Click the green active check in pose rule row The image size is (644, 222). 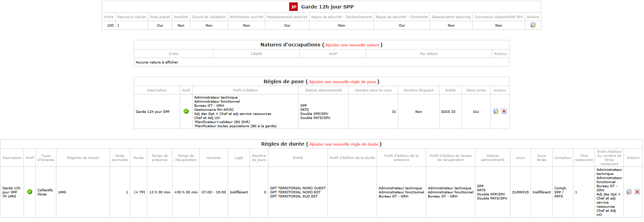[186, 111]
